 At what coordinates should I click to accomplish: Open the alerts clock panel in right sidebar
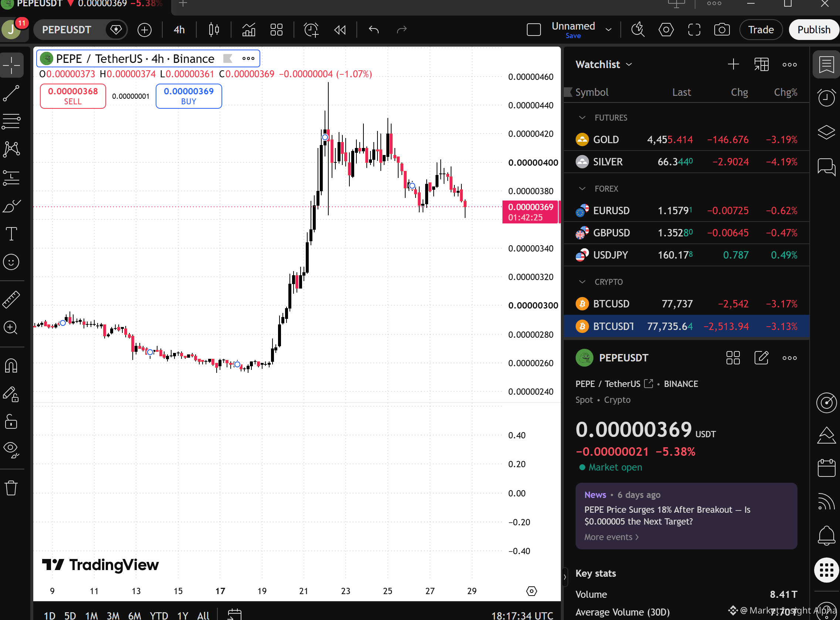(x=826, y=98)
